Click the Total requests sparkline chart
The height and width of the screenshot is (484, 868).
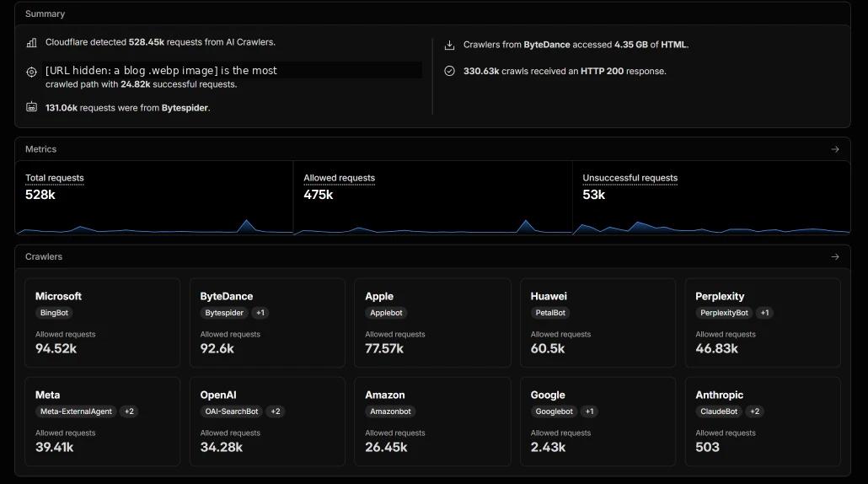[154, 226]
